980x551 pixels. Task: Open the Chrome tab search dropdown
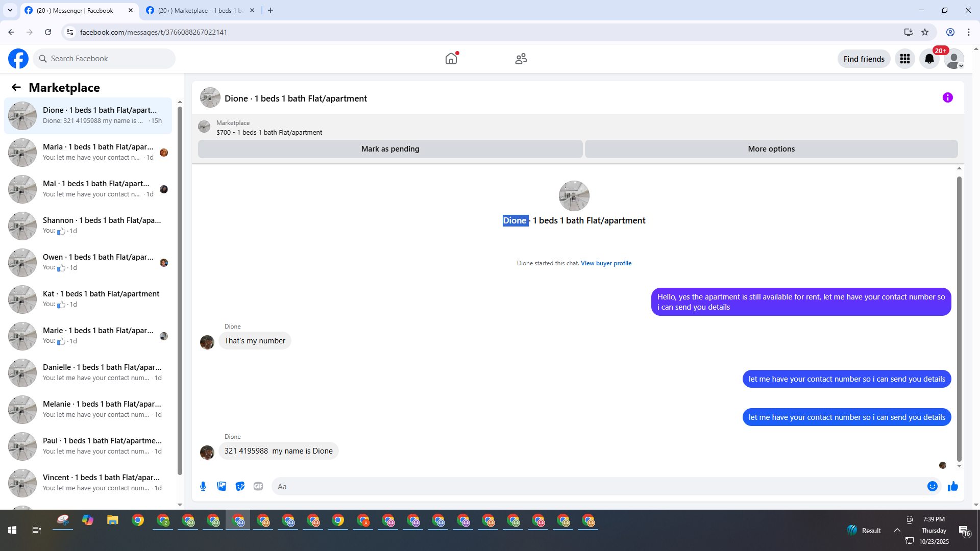[10, 10]
